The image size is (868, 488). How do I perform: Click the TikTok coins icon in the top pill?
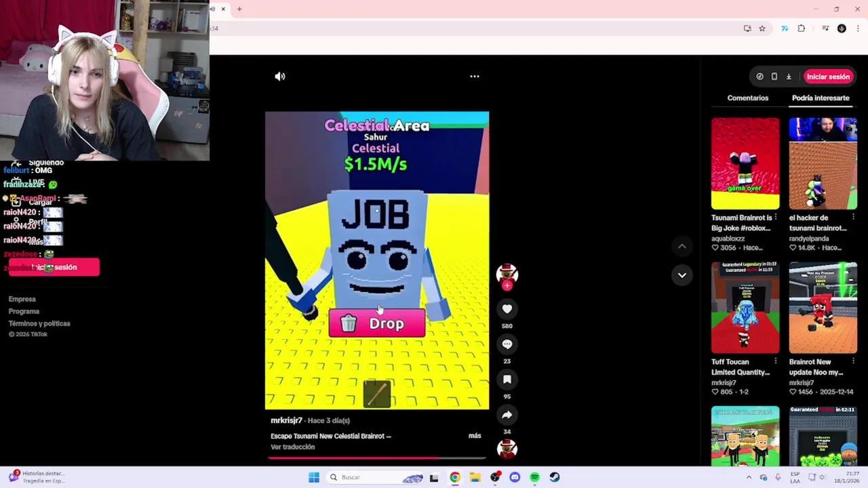(x=759, y=77)
